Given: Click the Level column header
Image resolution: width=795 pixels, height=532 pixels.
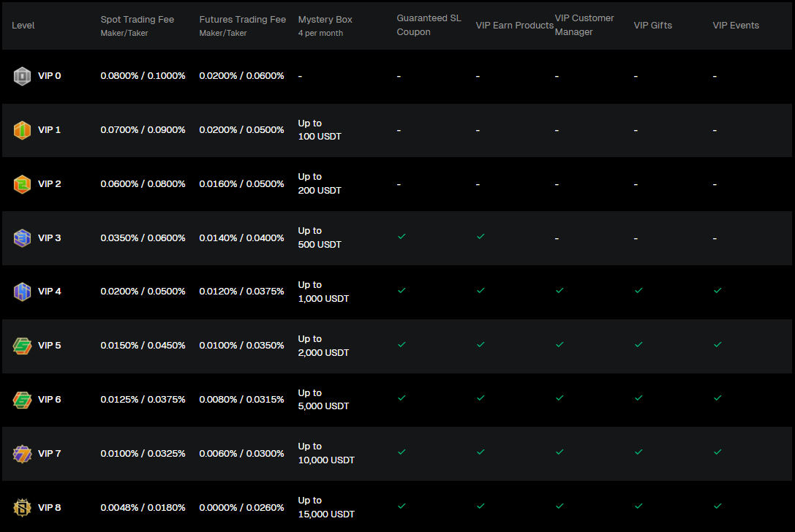Looking at the screenshot, I should coord(23,26).
